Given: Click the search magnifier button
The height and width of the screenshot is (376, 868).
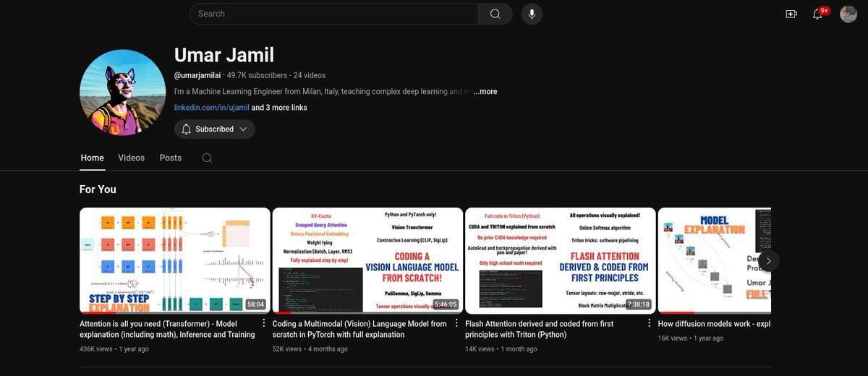Looking at the screenshot, I should tap(495, 14).
